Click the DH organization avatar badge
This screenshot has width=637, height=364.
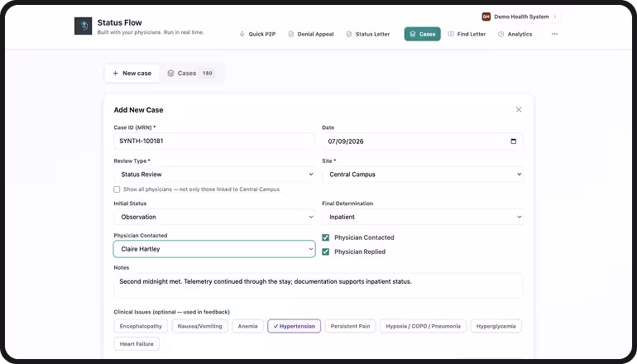(x=486, y=17)
